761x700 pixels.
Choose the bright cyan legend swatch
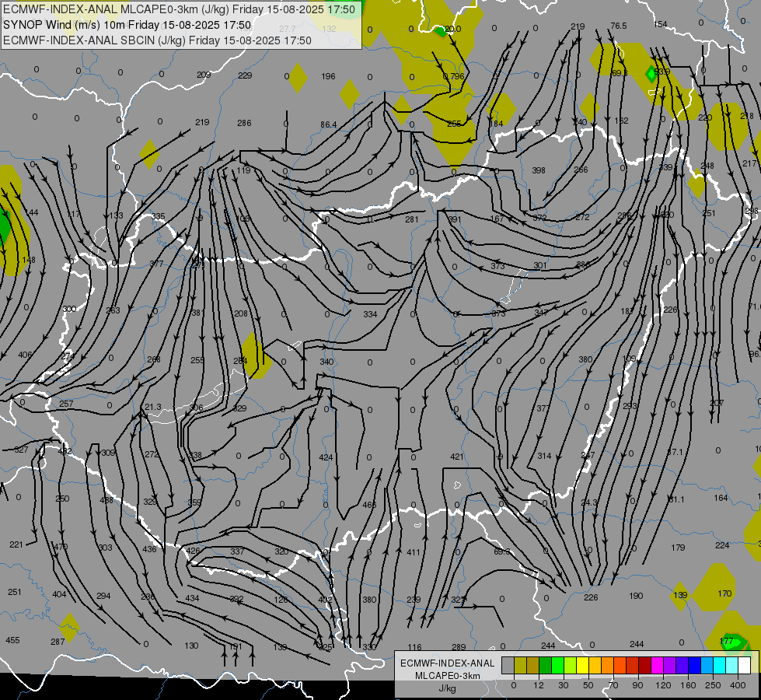coord(720,665)
